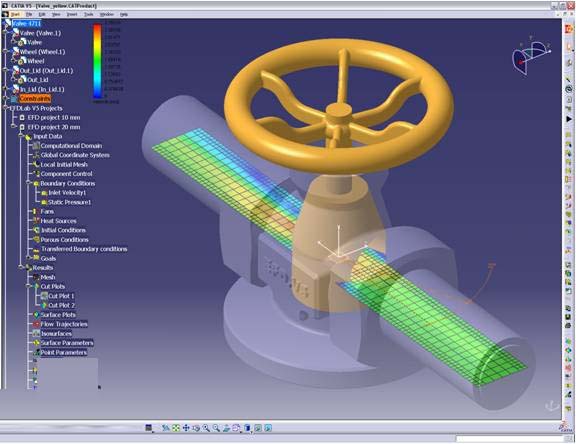The height and width of the screenshot is (444, 576).
Task: Click the 3D compass in the viewport corner
Action: [x=531, y=56]
